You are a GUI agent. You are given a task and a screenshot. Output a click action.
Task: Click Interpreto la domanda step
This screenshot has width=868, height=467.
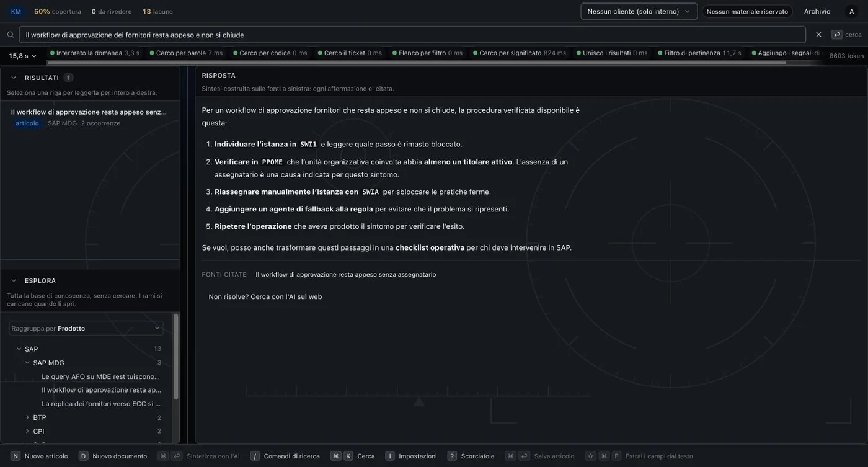point(94,53)
